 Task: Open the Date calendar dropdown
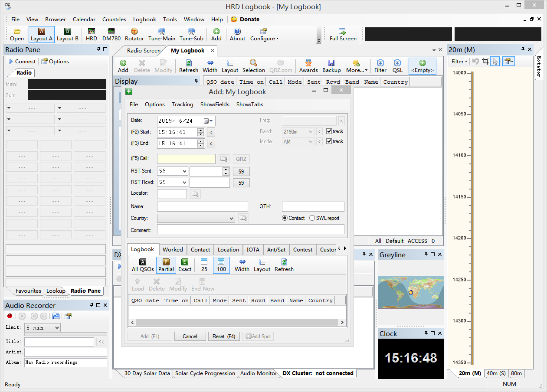point(209,121)
